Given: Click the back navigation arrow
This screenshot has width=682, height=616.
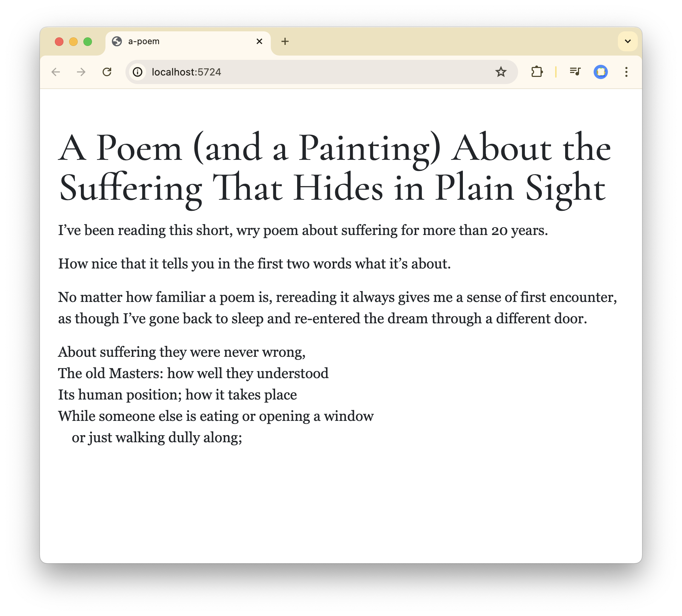Looking at the screenshot, I should 56,72.
